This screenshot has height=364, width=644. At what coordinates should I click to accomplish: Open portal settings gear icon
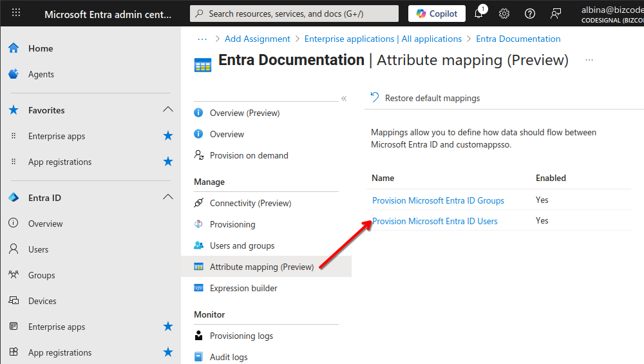click(504, 14)
